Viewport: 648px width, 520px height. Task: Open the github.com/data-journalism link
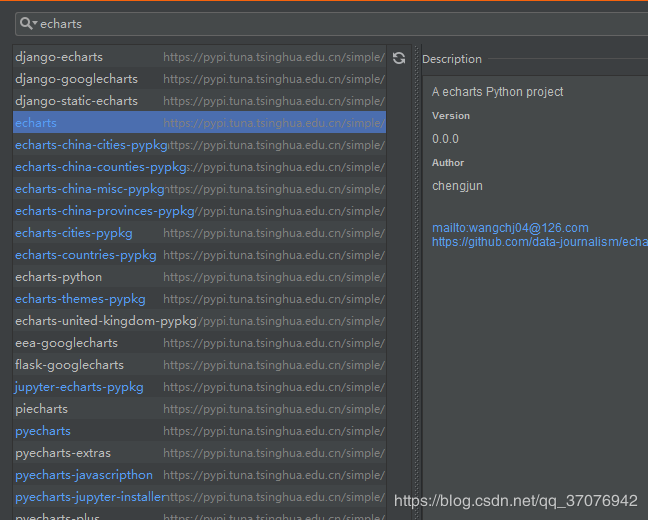pos(540,242)
